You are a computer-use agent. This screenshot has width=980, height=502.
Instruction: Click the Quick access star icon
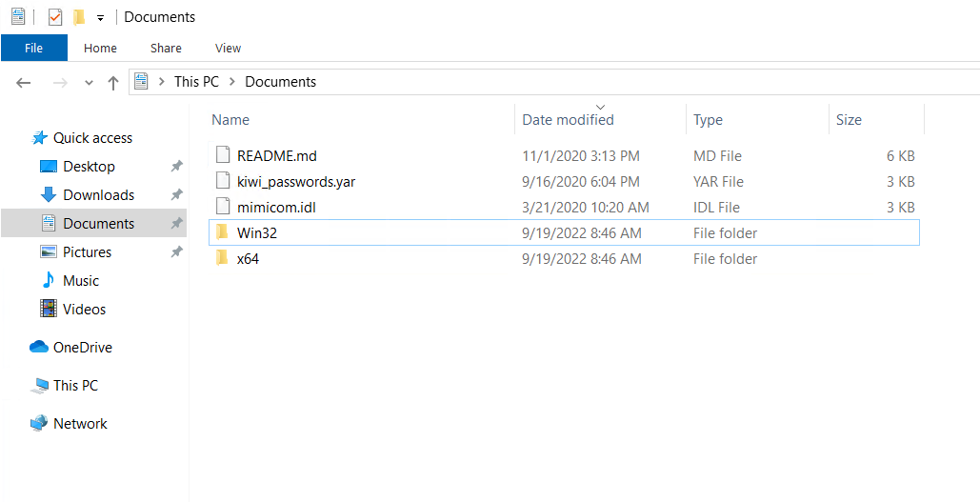tap(39, 138)
